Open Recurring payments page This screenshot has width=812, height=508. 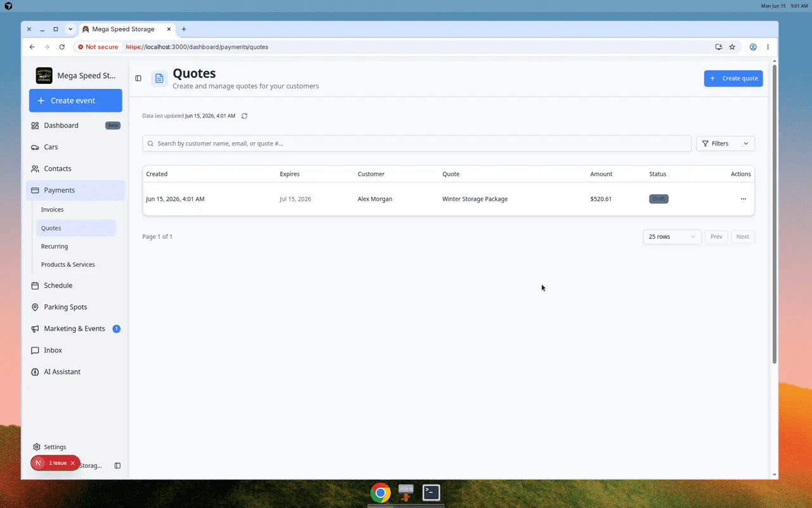(x=75, y=246)
